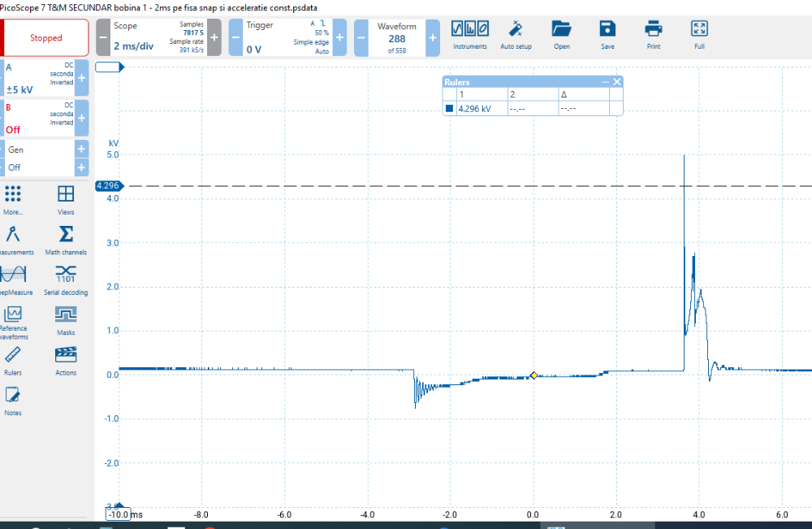
Task: Select the 4.296 ruler handle on axis
Action: tap(108, 186)
